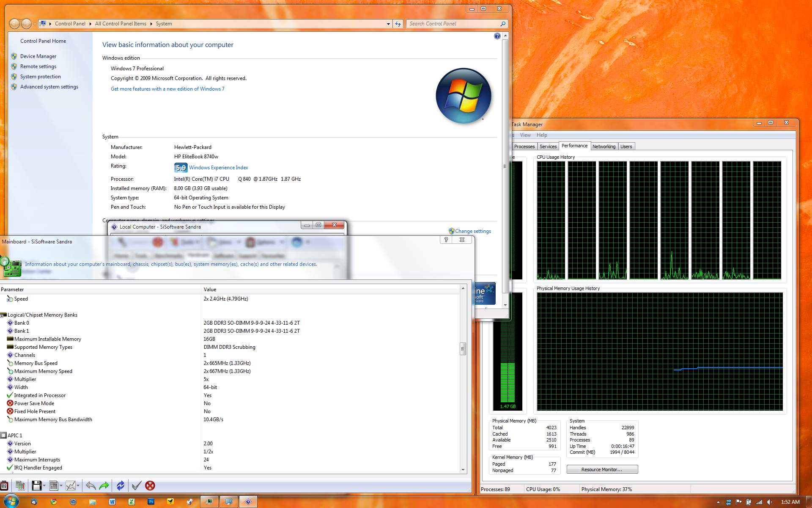
Task: Select the Performance tab in Task Manager
Action: click(x=574, y=146)
